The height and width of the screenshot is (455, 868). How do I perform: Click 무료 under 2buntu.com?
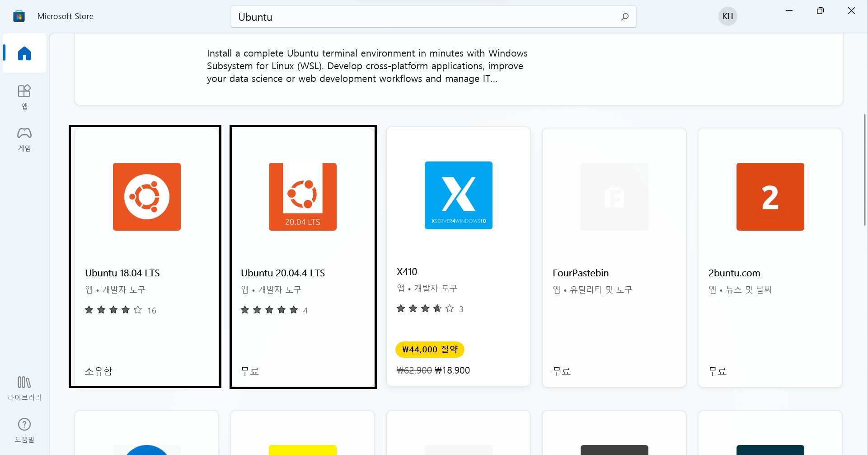pos(718,371)
